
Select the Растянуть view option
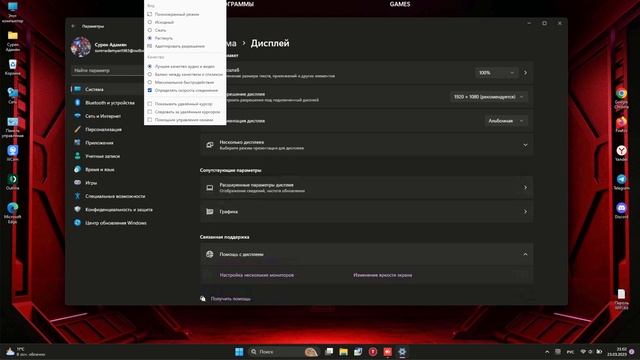(161, 38)
